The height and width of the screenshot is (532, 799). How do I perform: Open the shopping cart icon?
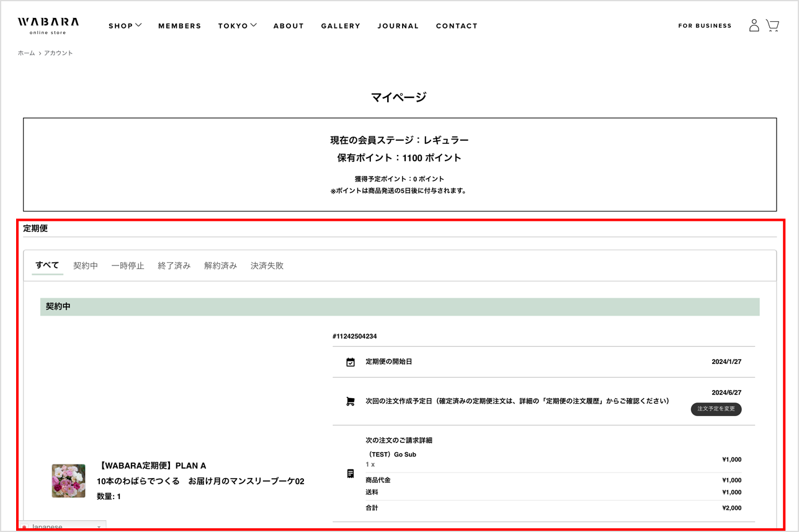click(x=772, y=25)
